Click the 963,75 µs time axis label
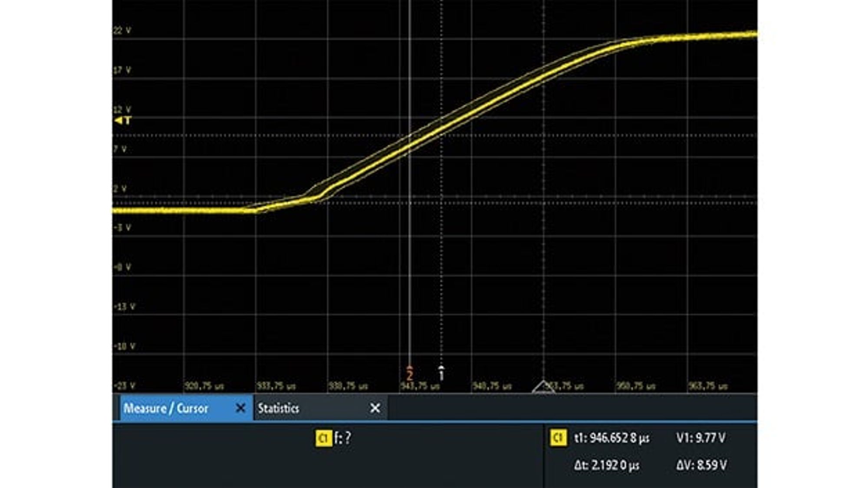The height and width of the screenshot is (488, 868). (708, 386)
